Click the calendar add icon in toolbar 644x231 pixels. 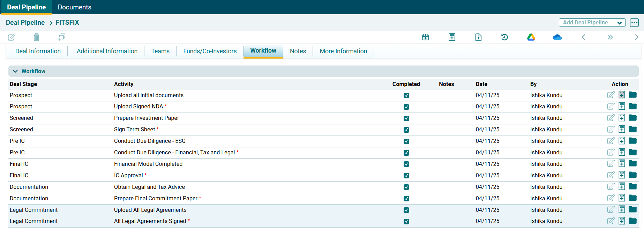(425, 37)
